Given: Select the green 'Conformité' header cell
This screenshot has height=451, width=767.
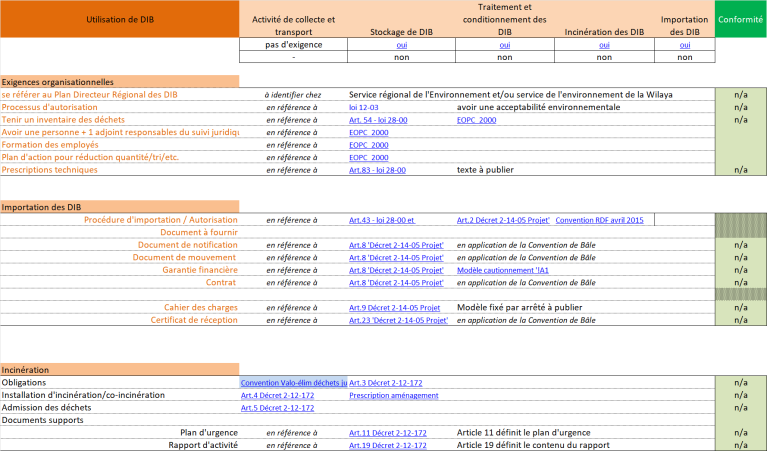Looking at the screenshot, I should (740, 19).
